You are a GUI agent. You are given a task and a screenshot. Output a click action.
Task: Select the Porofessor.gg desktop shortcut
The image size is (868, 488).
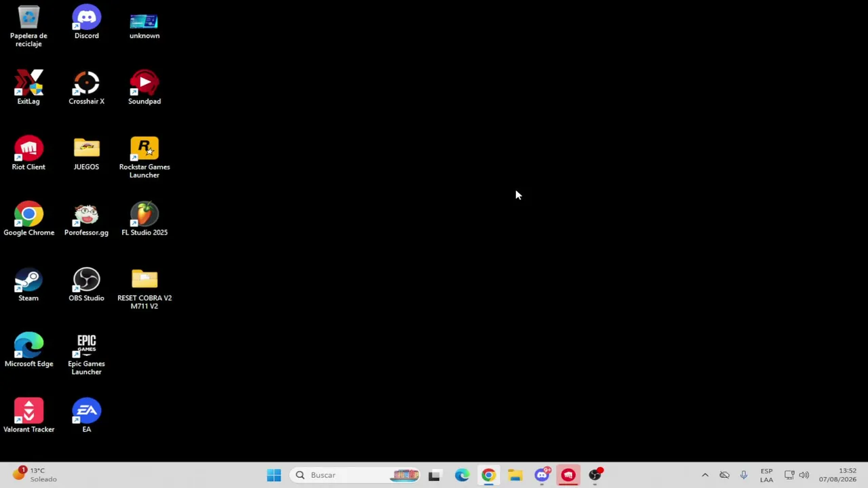tap(86, 220)
